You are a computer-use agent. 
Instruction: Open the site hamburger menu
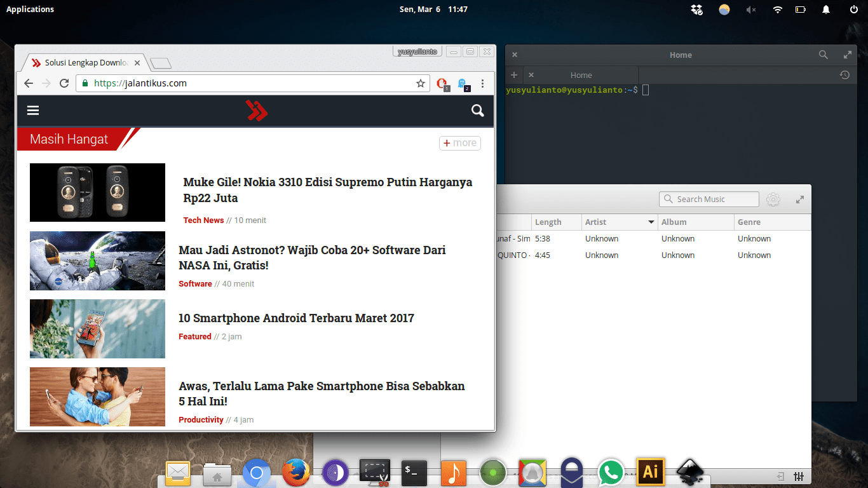pyautogui.click(x=33, y=111)
